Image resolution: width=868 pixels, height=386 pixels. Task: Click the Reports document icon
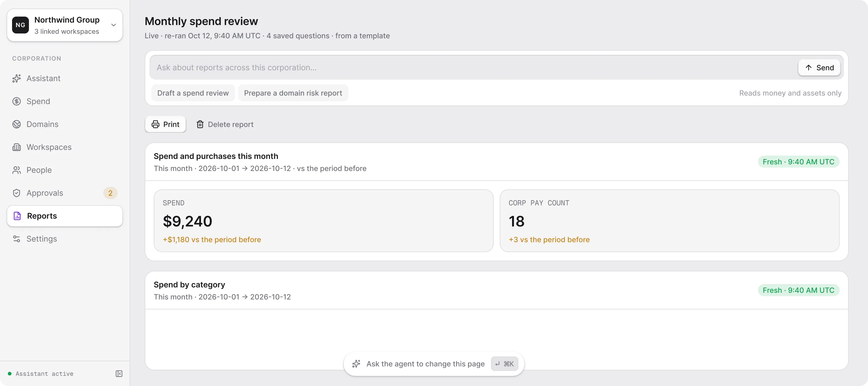pyautogui.click(x=17, y=216)
